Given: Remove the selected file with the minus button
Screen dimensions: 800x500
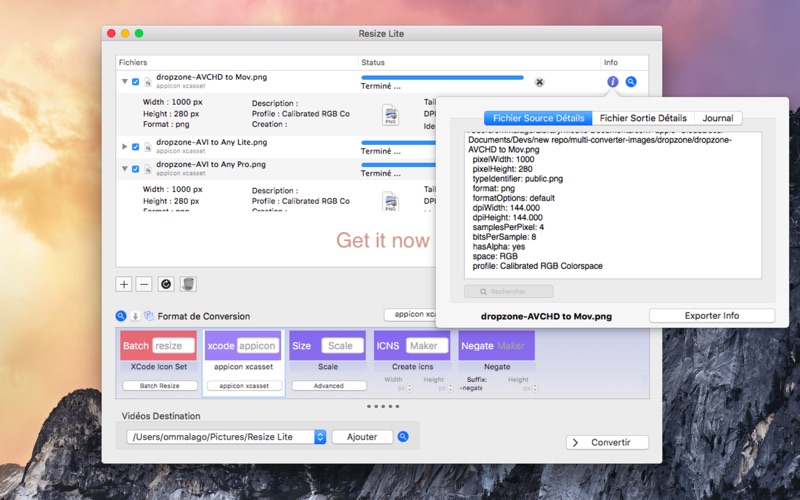Looking at the screenshot, I should pos(144,284).
